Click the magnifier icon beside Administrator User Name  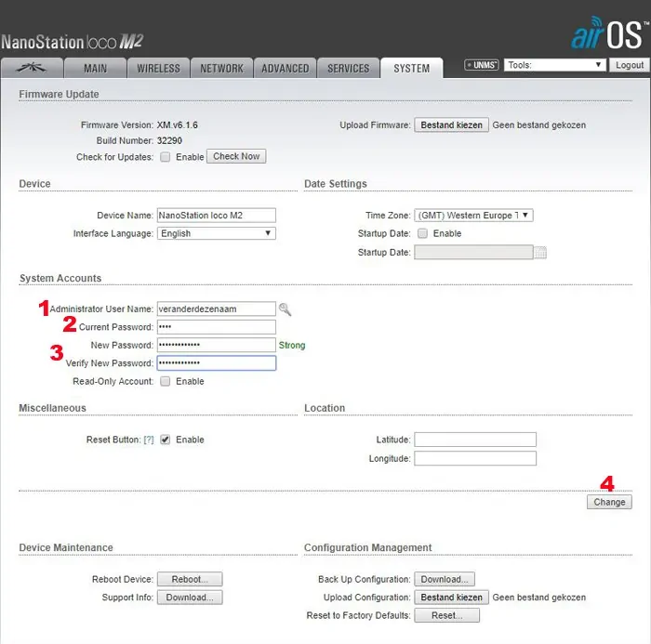[x=285, y=309]
